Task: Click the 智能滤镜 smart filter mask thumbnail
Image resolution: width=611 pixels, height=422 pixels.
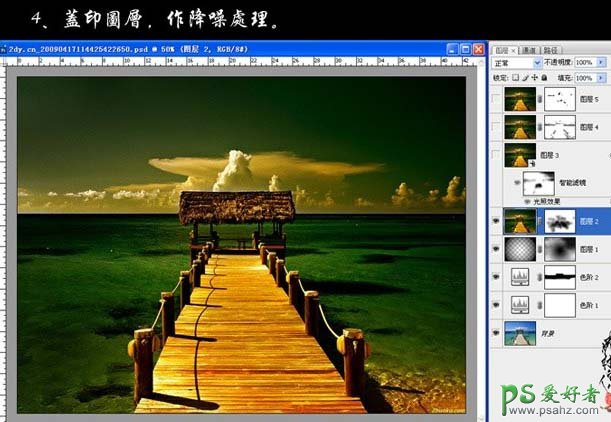Action: pos(541,184)
